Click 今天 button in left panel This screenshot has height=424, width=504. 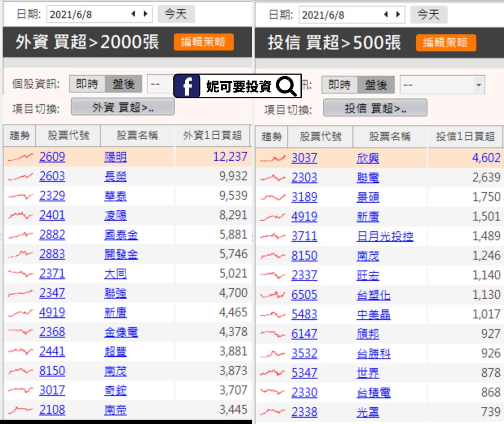(x=175, y=14)
